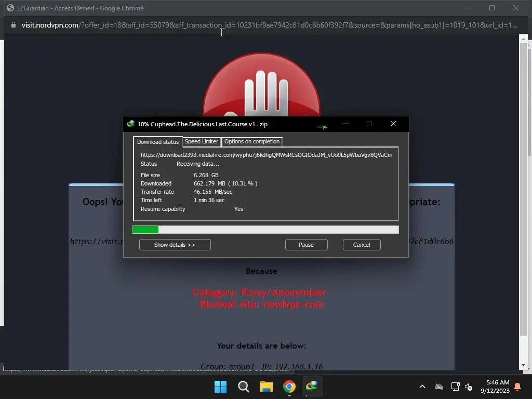The height and width of the screenshot is (399, 532).
Task: Open the Windows Start menu
Action: click(220, 387)
